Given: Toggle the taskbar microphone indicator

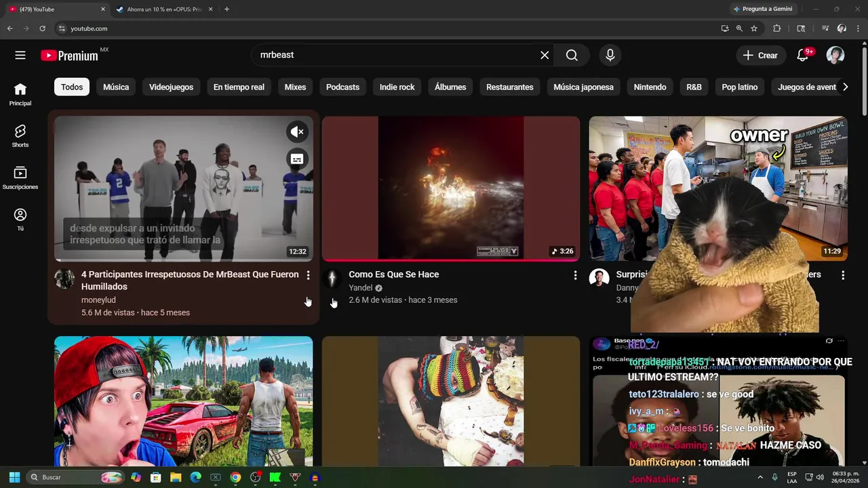Looking at the screenshot, I should pyautogui.click(x=774, y=477).
